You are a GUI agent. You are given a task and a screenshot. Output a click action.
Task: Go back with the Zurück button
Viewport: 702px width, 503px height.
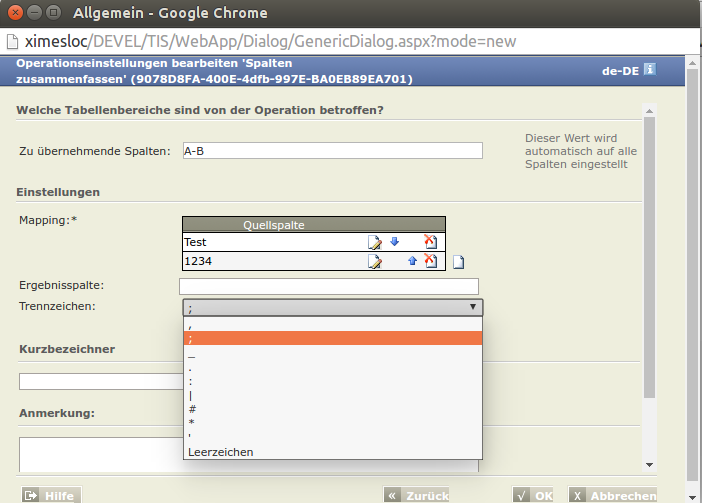416,495
